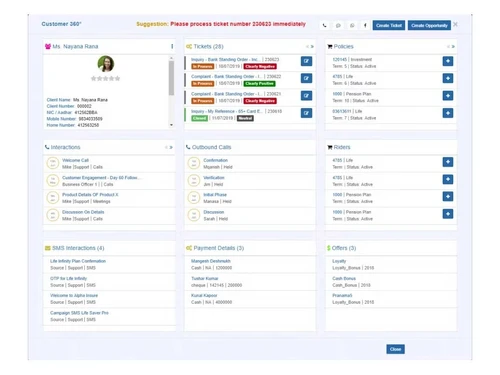Open Discussion On Details interaction
This screenshot has height=375, width=500.
(x=83, y=212)
